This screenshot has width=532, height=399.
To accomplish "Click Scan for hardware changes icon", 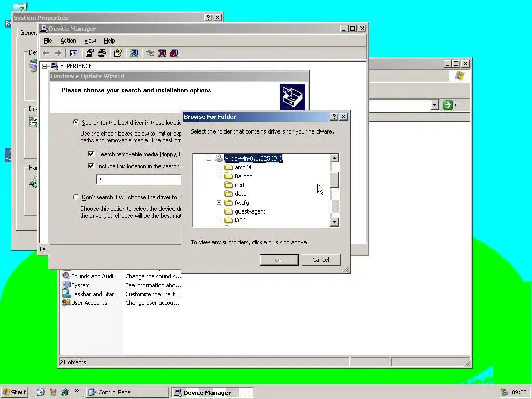I will (x=134, y=54).
